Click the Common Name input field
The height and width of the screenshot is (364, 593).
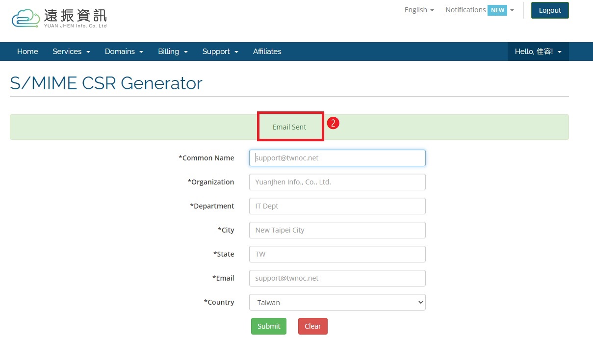tap(337, 157)
